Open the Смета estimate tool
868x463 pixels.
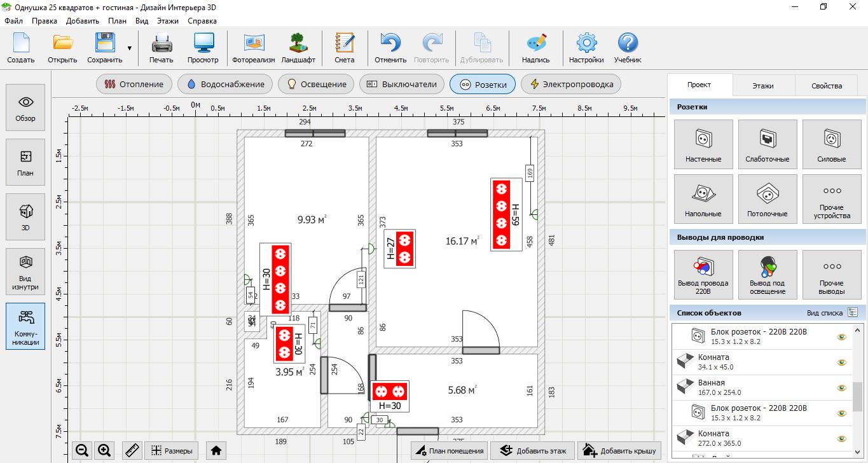(x=344, y=48)
